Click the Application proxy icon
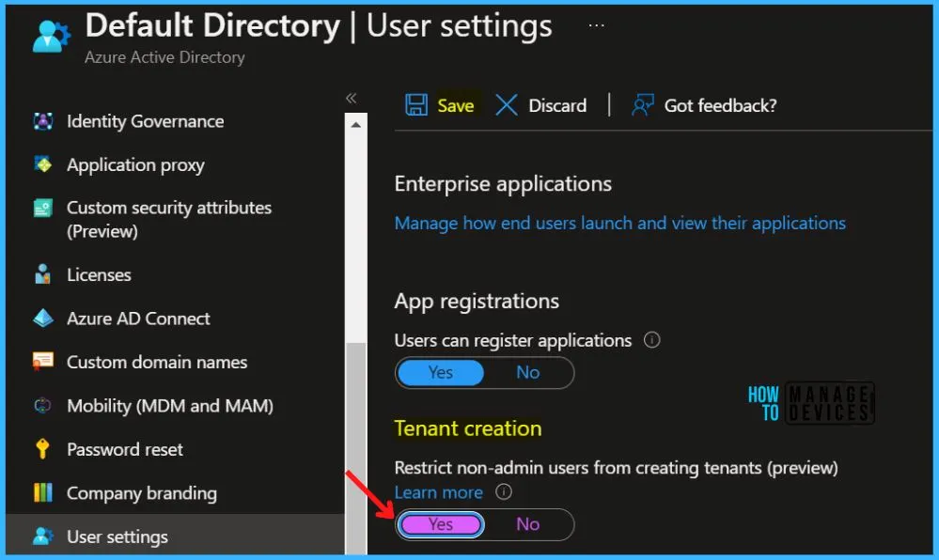Screen dimensions: 939x560 43,164
